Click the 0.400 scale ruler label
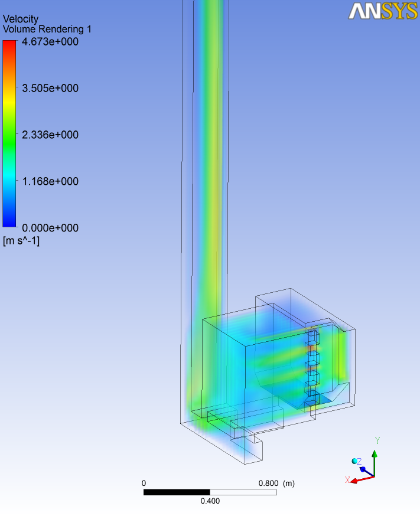Viewport: 420px width, 516px height. click(x=210, y=501)
